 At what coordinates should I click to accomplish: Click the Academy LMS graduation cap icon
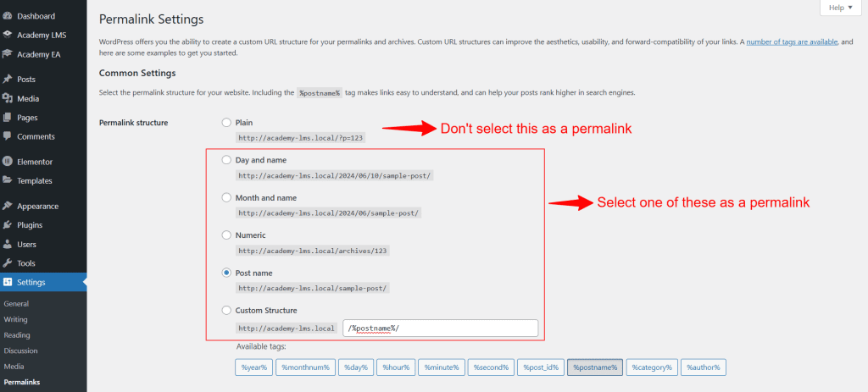[7, 35]
